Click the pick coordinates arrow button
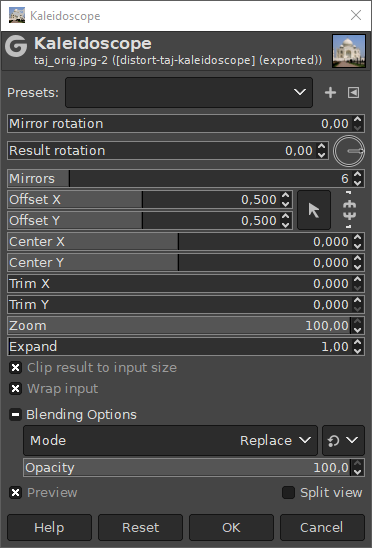This screenshot has width=372, height=548. click(314, 210)
